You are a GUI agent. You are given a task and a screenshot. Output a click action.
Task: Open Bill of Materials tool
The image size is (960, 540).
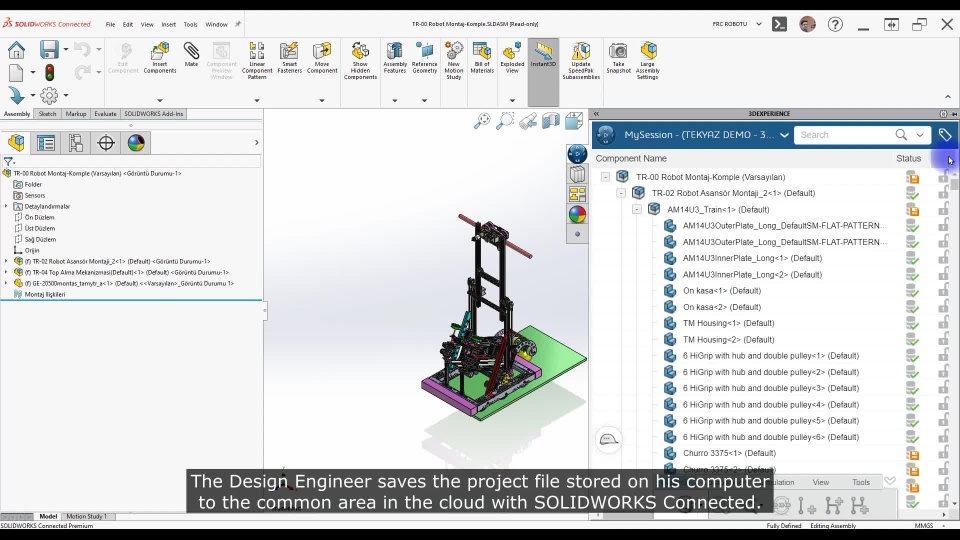coord(482,58)
